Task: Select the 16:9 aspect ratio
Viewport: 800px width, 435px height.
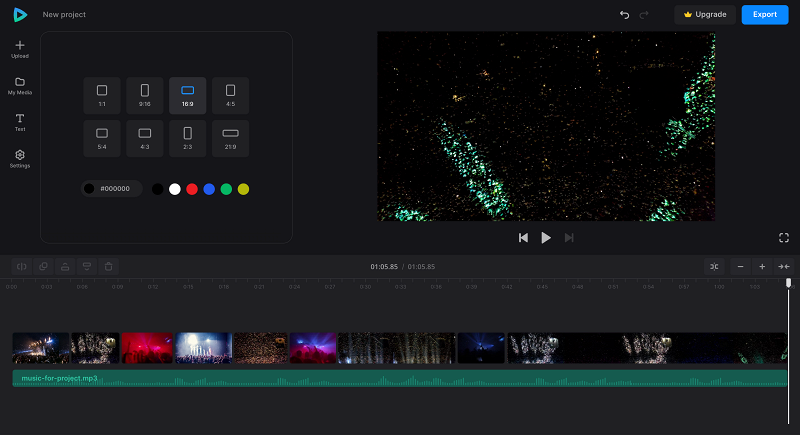Action: point(188,95)
